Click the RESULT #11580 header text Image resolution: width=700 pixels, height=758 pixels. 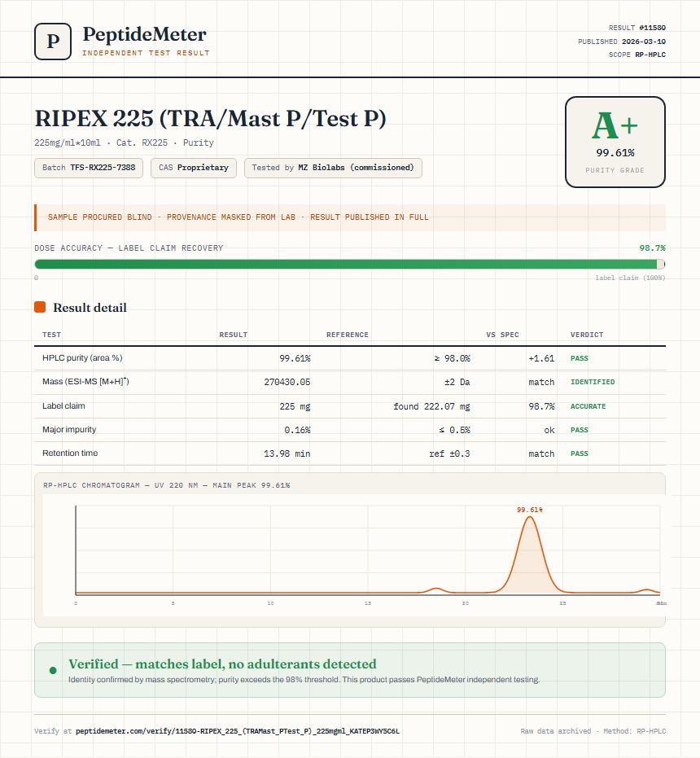point(637,28)
